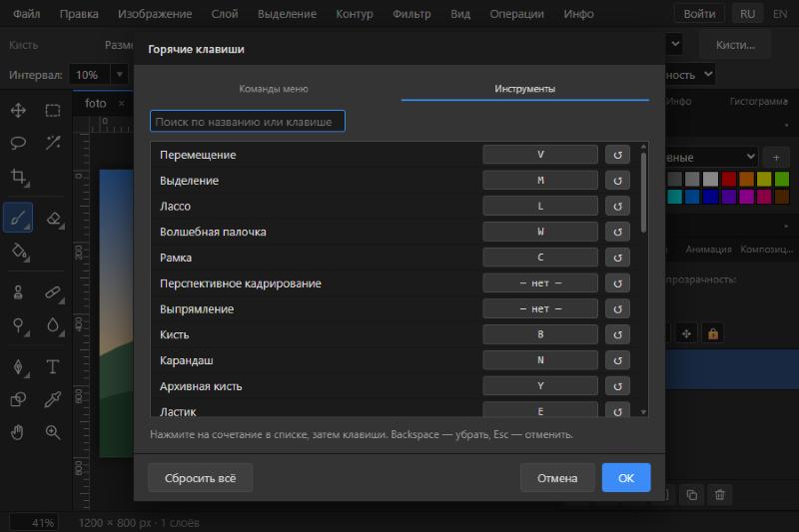
Task: Select the Hand tool icon
Action: (x=18, y=432)
